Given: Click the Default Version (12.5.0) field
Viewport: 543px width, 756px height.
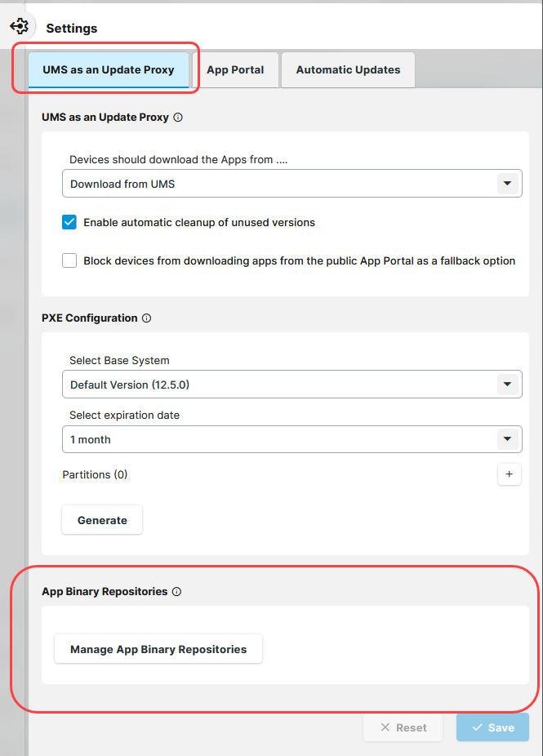Looking at the screenshot, I should 278,385.
